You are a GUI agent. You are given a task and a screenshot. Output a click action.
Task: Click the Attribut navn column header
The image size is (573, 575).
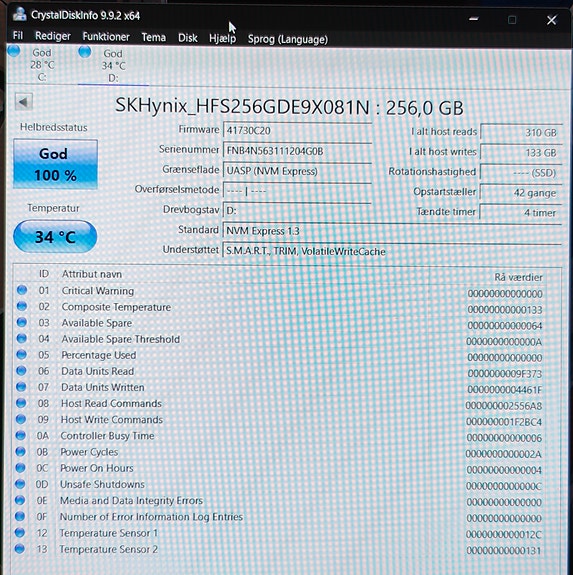pos(92,274)
